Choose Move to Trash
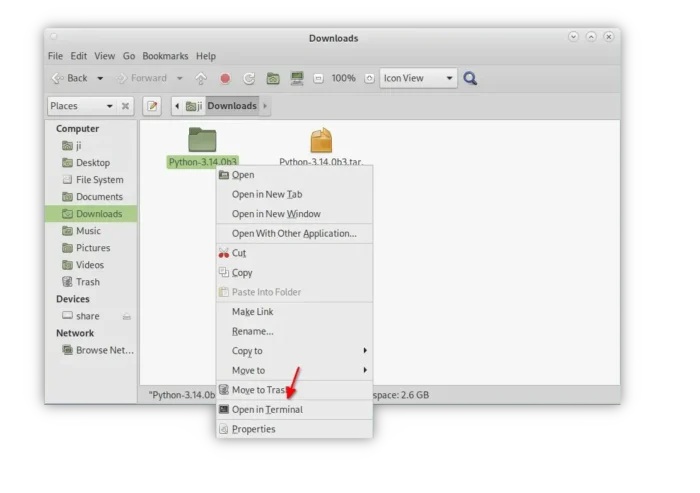 [295, 390]
